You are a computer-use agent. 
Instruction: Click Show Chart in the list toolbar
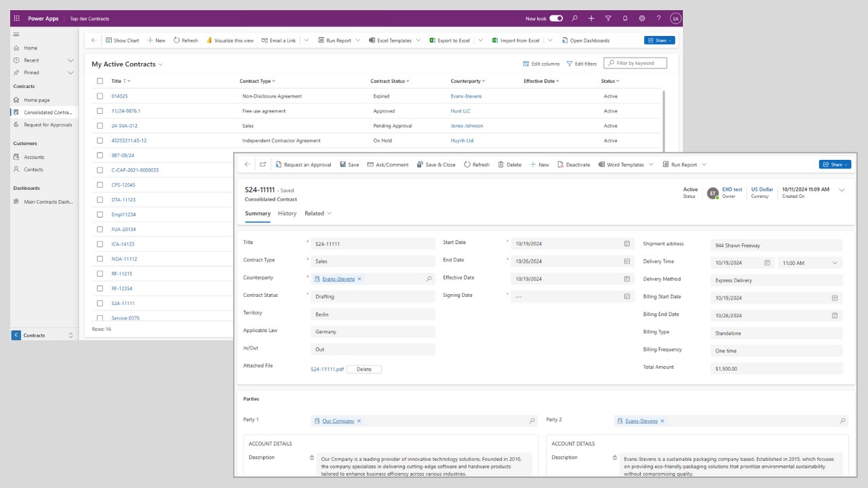(123, 41)
